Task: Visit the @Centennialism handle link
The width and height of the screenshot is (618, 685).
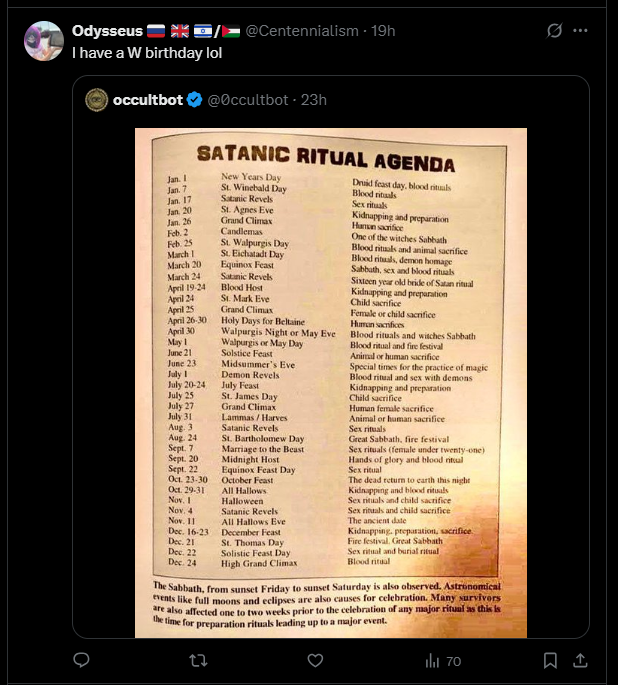Action: (302, 31)
